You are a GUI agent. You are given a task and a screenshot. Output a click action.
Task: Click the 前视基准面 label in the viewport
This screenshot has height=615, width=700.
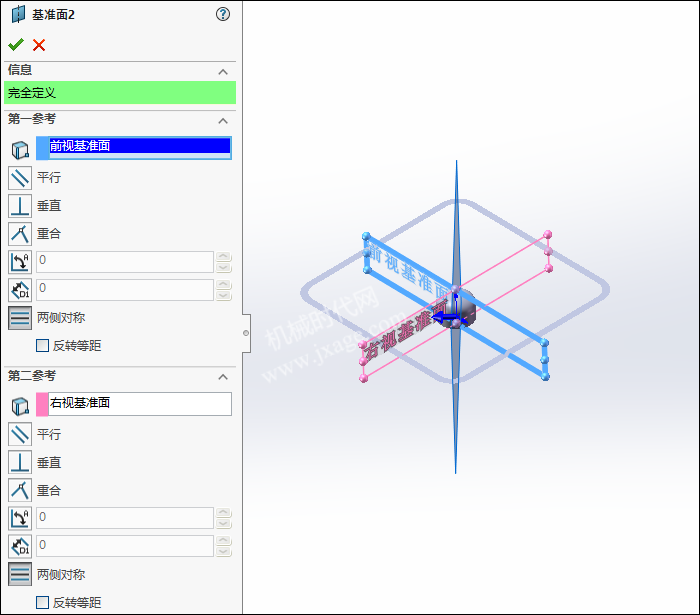click(410, 270)
